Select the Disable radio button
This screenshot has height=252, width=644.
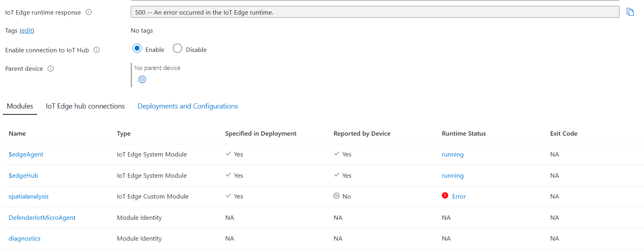pos(177,48)
